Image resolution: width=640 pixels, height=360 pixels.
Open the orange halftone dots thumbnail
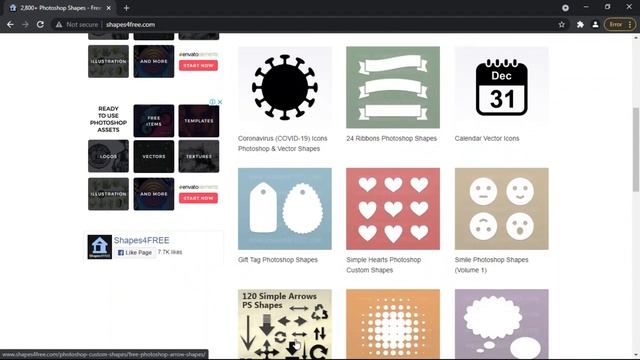coord(393,324)
